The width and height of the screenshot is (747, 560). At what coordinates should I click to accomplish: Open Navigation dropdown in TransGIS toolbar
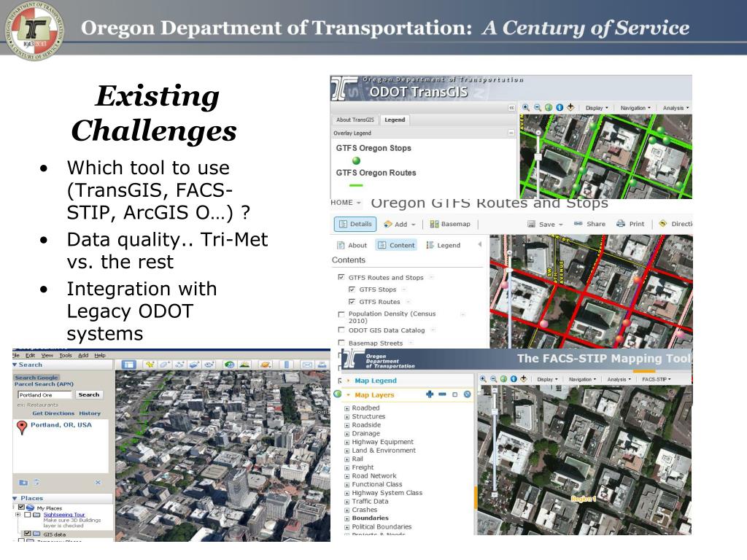pyautogui.click(x=635, y=108)
